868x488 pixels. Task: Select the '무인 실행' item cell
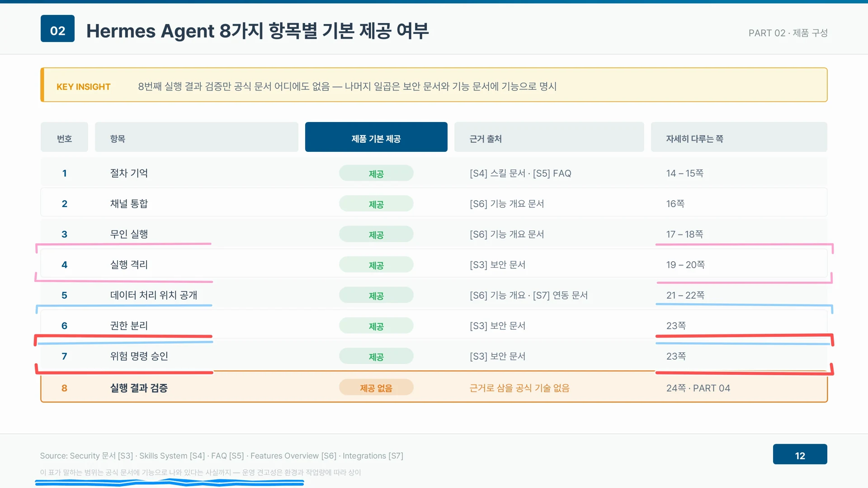click(x=129, y=234)
